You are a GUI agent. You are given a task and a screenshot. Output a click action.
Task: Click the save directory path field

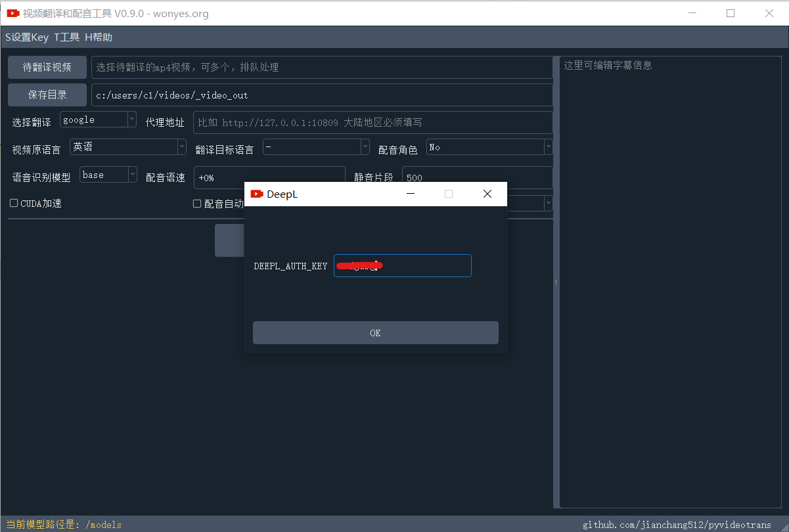point(322,95)
